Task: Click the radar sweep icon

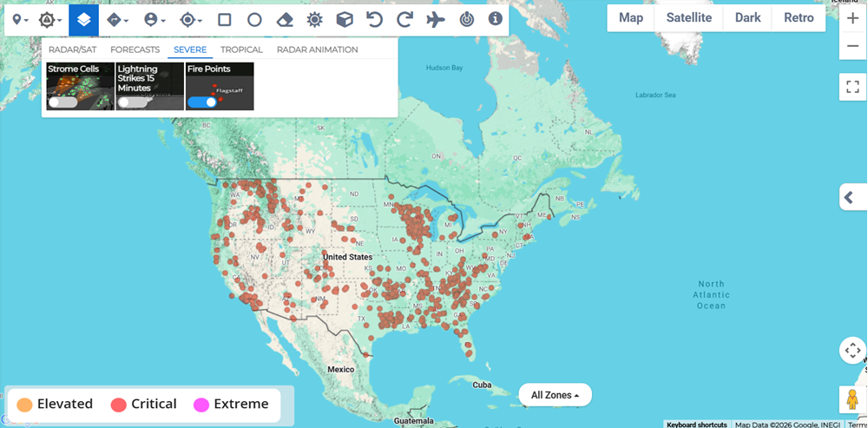Action: [x=466, y=21]
